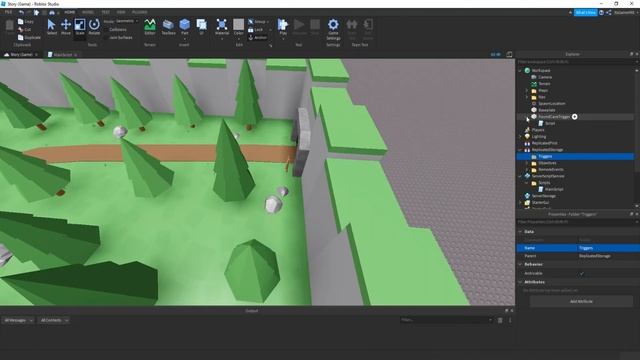640x360 pixels.
Task: Collapse the Attributes properties section
Action: pyautogui.click(x=520, y=282)
